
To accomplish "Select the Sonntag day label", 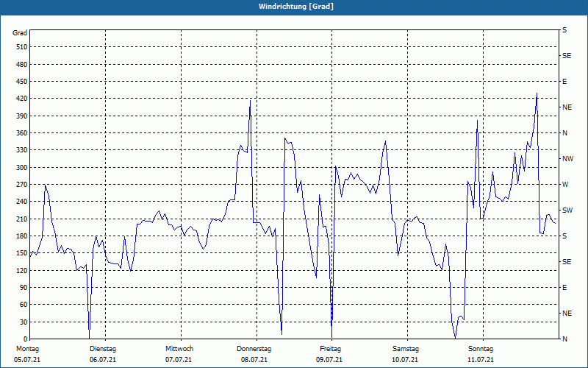I will click(481, 349).
